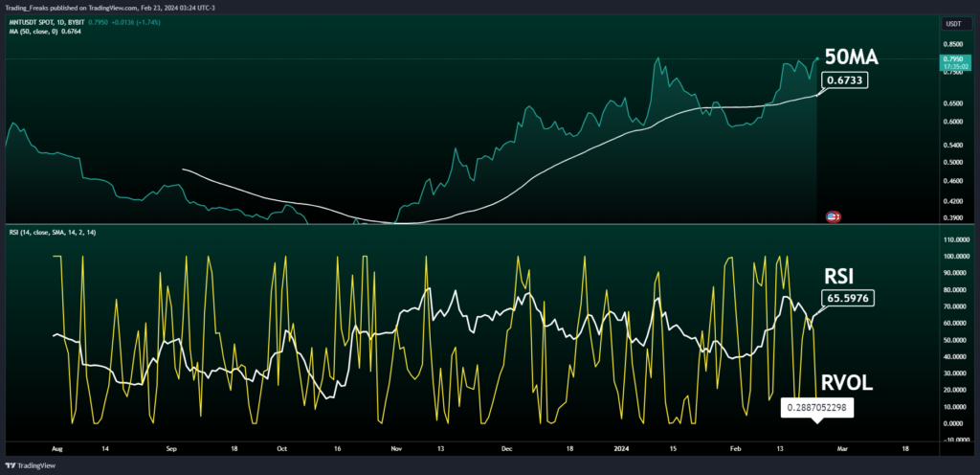This screenshot has height=475, width=980.
Task: Click the Dec label on the time axis
Action: 507,449
